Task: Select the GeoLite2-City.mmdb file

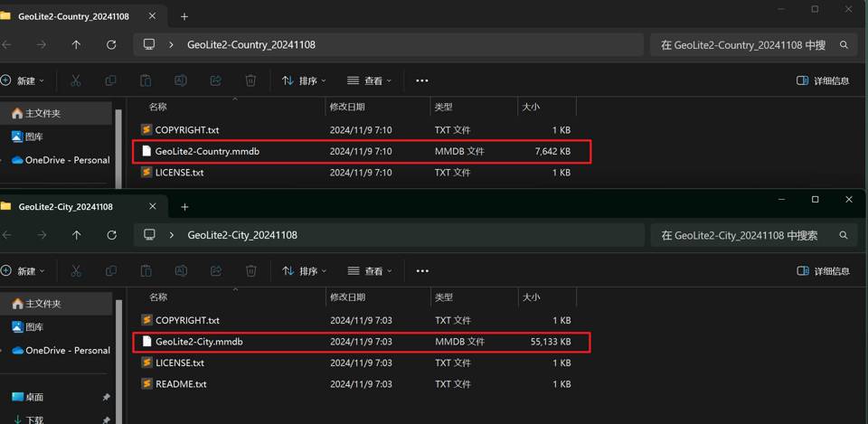Action: (199, 342)
